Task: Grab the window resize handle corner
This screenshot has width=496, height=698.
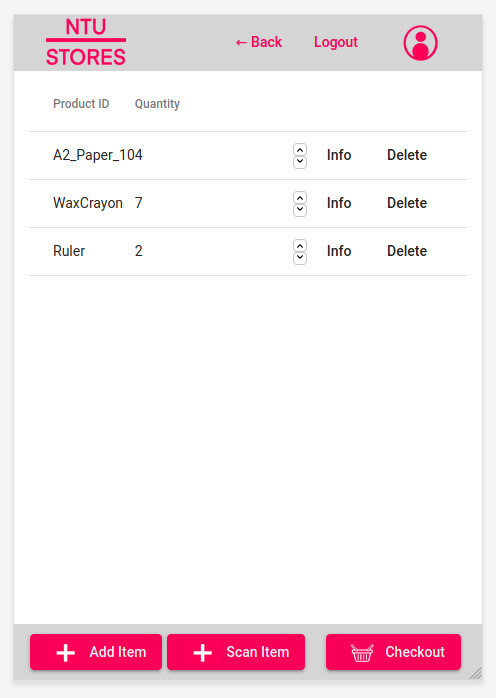Action: 476,673
